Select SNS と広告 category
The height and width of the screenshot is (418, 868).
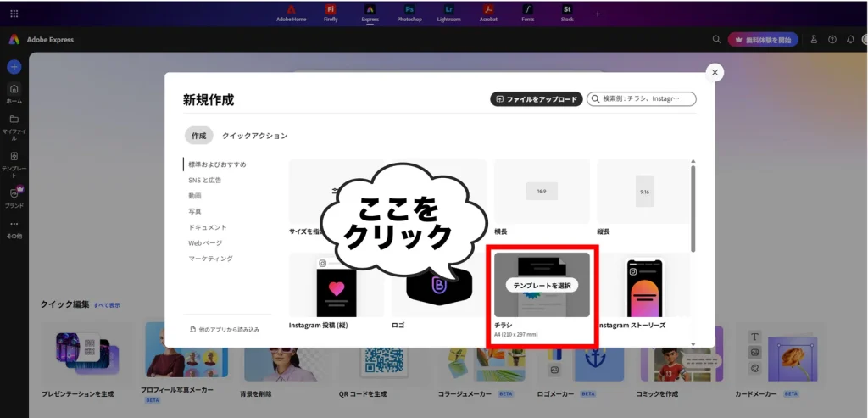click(x=205, y=180)
